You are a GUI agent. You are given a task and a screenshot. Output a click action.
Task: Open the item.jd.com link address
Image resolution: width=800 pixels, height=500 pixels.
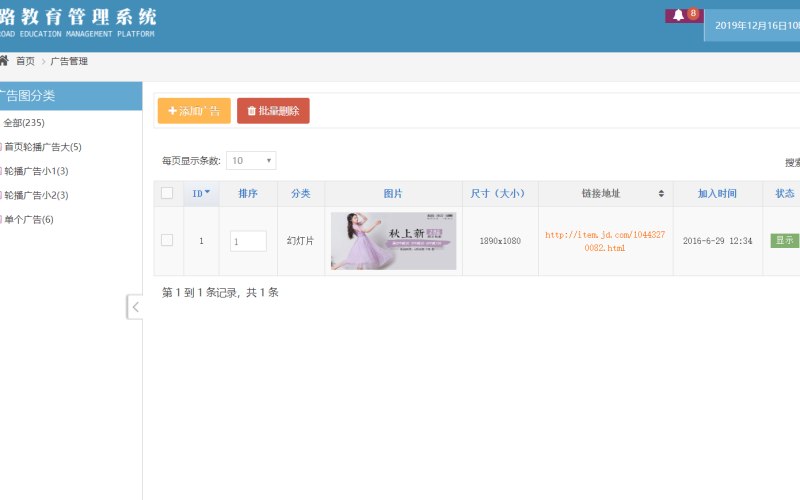coord(605,241)
